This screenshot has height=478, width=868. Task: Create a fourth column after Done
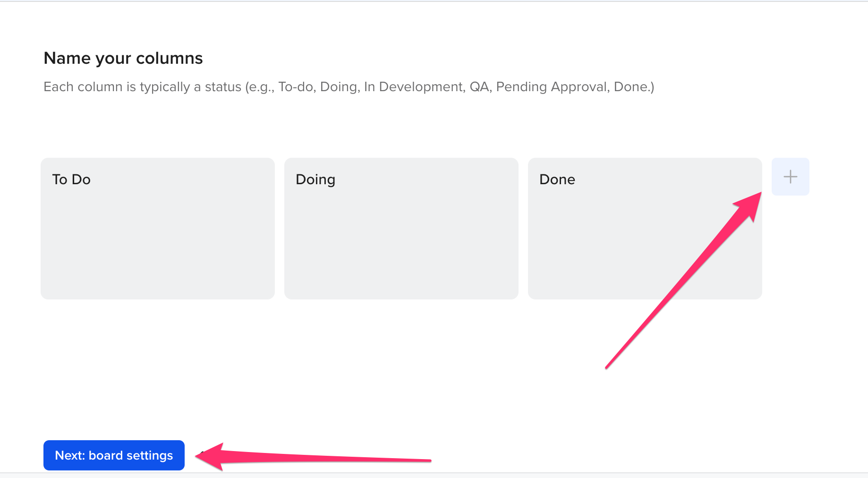(790, 177)
